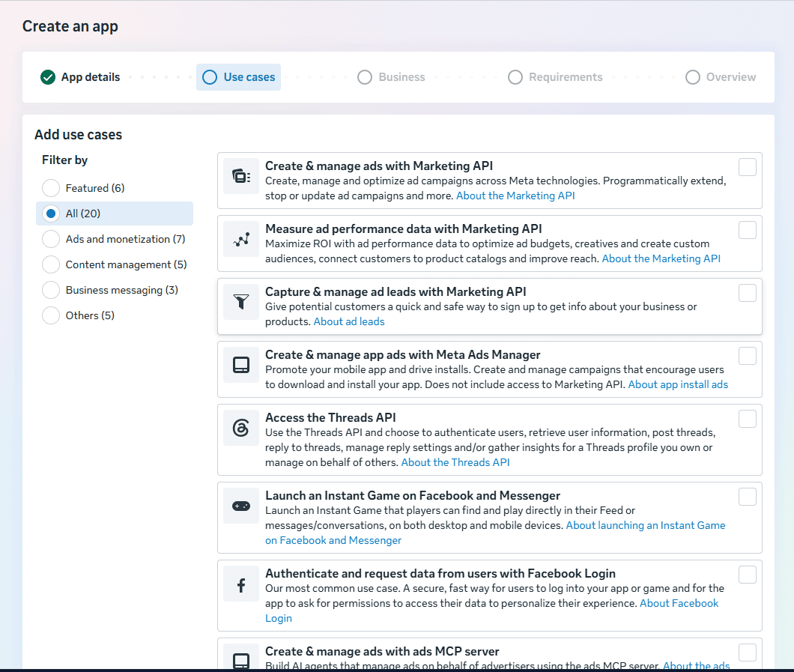Open the About ad leads link

(x=349, y=321)
